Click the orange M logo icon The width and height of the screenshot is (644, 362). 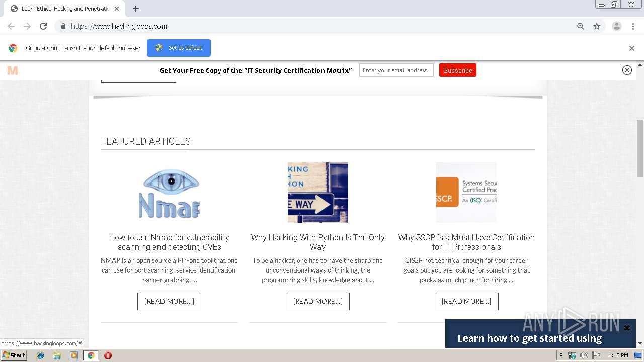pyautogui.click(x=13, y=70)
